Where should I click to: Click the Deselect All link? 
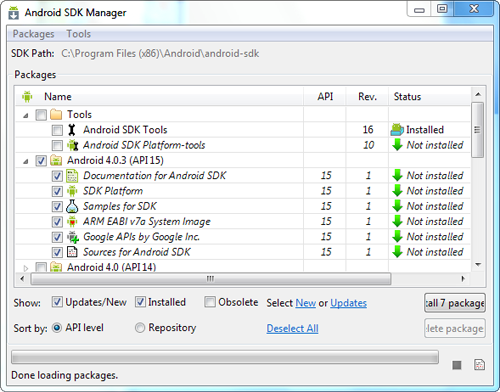click(x=292, y=328)
